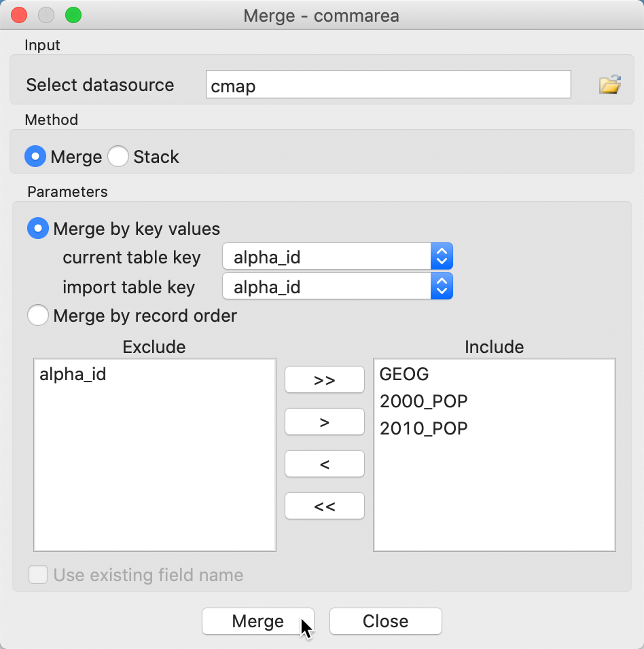The height and width of the screenshot is (649, 644).
Task: Open the current table key dropdown
Action: point(338,257)
